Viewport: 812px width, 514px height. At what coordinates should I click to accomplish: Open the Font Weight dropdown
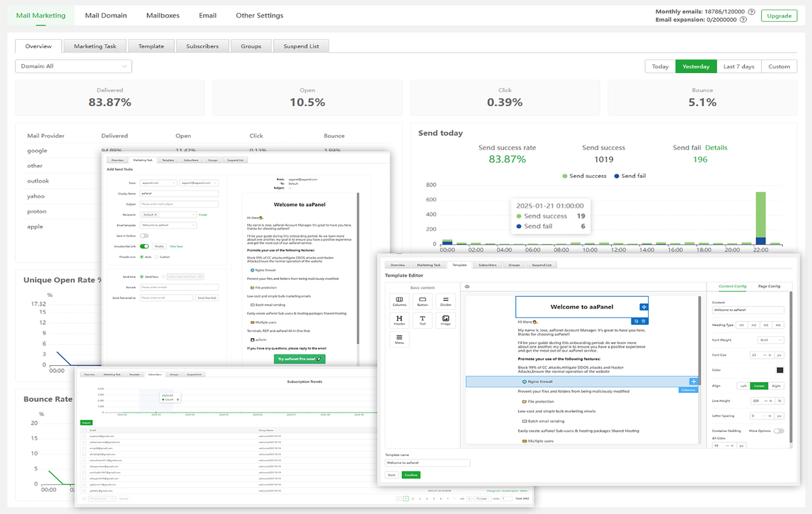771,340
